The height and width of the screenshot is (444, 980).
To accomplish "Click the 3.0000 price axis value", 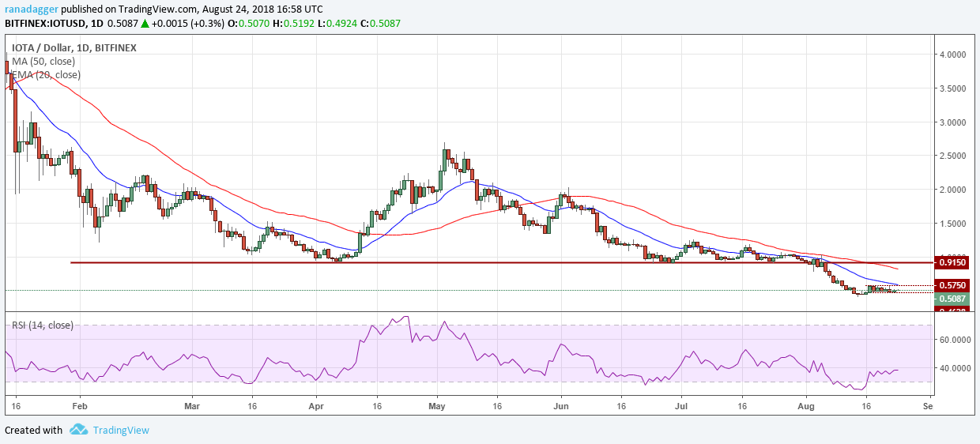I will click(x=954, y=122).
